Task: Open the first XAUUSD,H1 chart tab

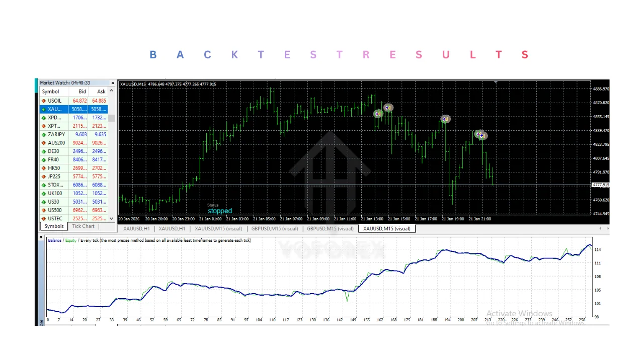Action: click(136, 229)
